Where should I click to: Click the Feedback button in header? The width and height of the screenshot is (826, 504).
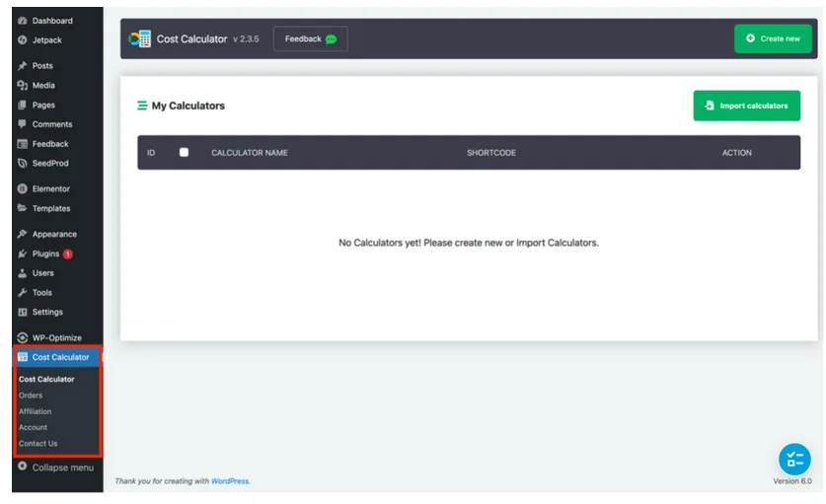(x=310, y=39)
